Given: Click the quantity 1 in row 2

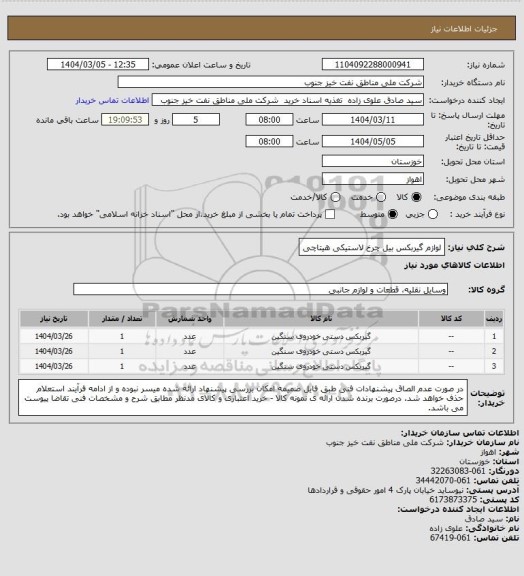Looking at the screenshot, I should [122, 352].
